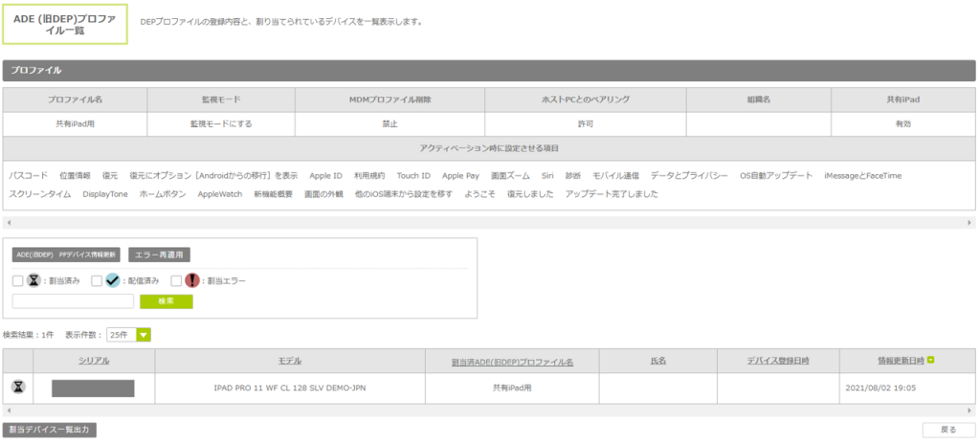Click the left arrow of the profile panel scrollbar
The height and width of the screenshot is (444, 980).
[8, 221]
